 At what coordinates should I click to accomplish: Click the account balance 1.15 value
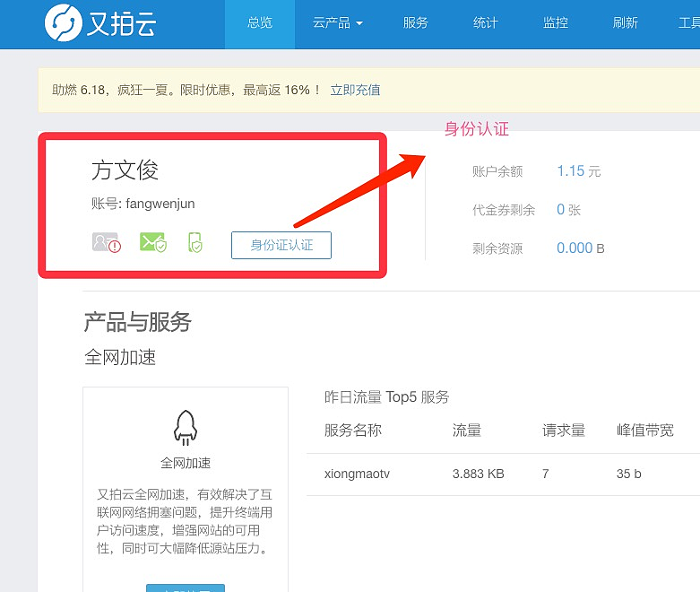tap(571, 170)
